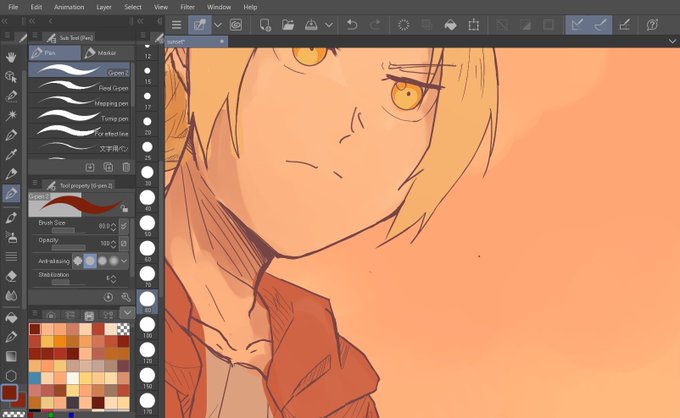
Task: Open sub tool detail wrench icon
Action: [126, 297]
